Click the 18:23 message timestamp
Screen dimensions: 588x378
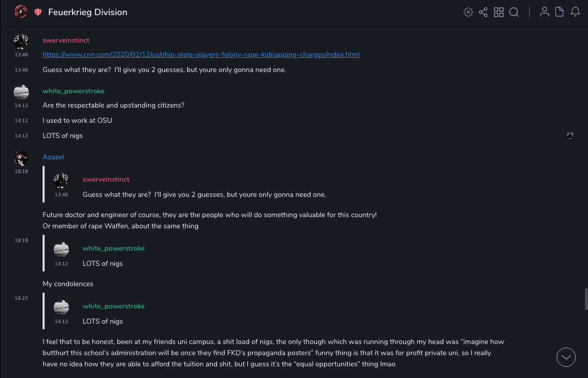[x=21, y=298]
